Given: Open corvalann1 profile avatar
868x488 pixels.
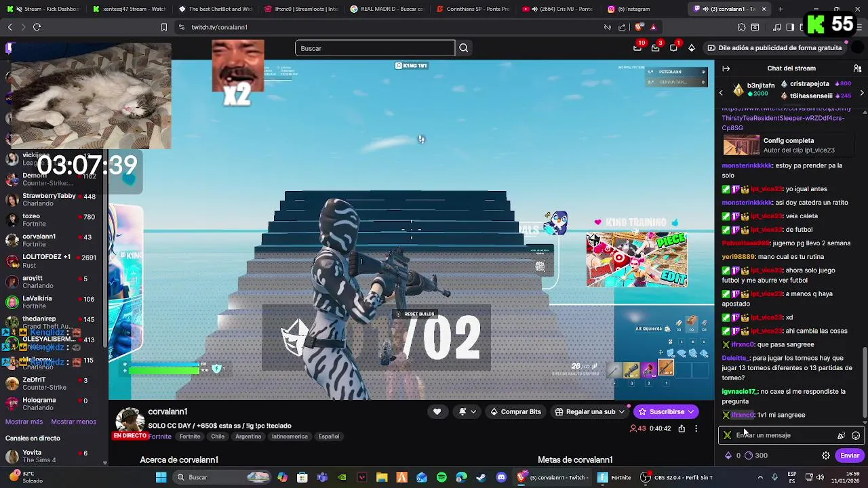Looking at the screenshot, I should pyautogui.click(x=130, y=420).
